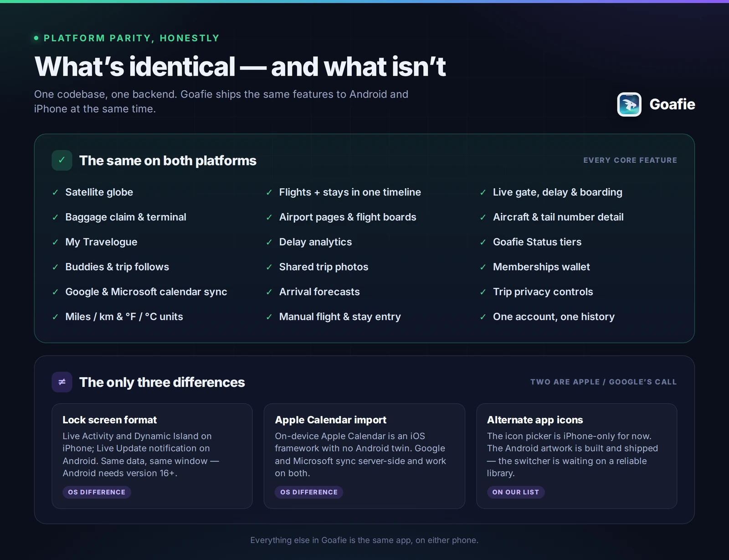729x560 pixels.
Task: Click the checkmark beside Goafie Status tiers
Action: coord(483,242)
